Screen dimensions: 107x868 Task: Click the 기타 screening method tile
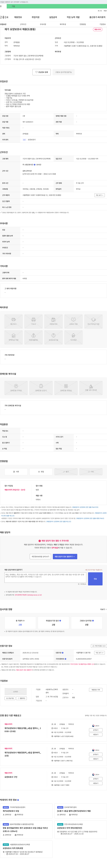click(91, 472)
